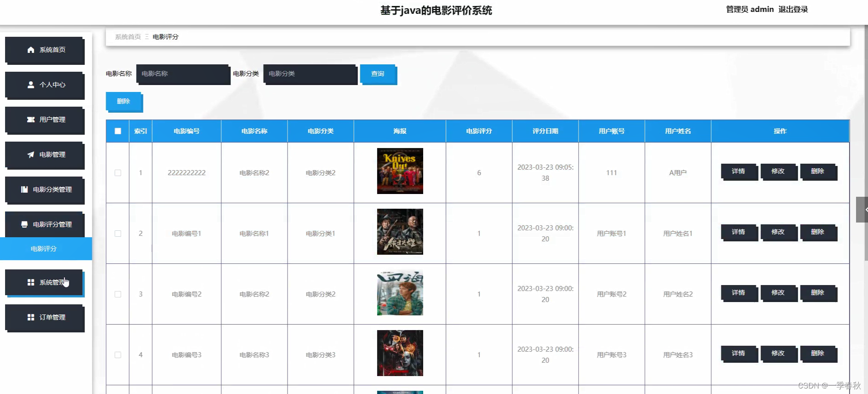Image resolution: width=868 pixels, height=394 pixels.
Task: Focus the 电影分类 search input
Action: pos(310,74)
